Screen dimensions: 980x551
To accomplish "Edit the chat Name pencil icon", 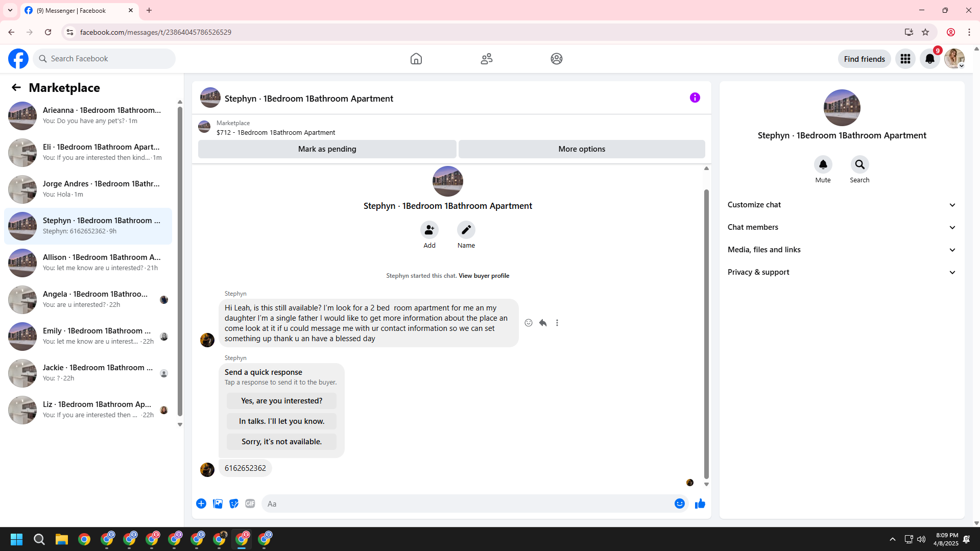I will 466,230.
